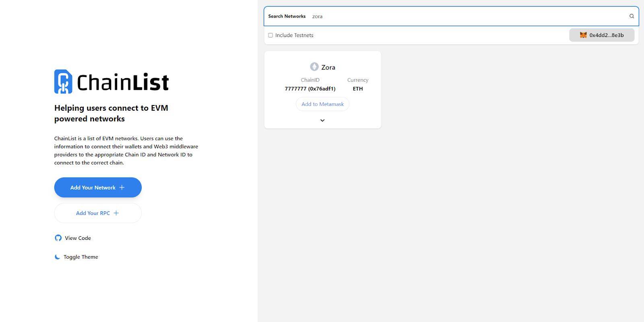Click the Search Networks label
Screen dimensions: 644x322
tap(287, 16)
